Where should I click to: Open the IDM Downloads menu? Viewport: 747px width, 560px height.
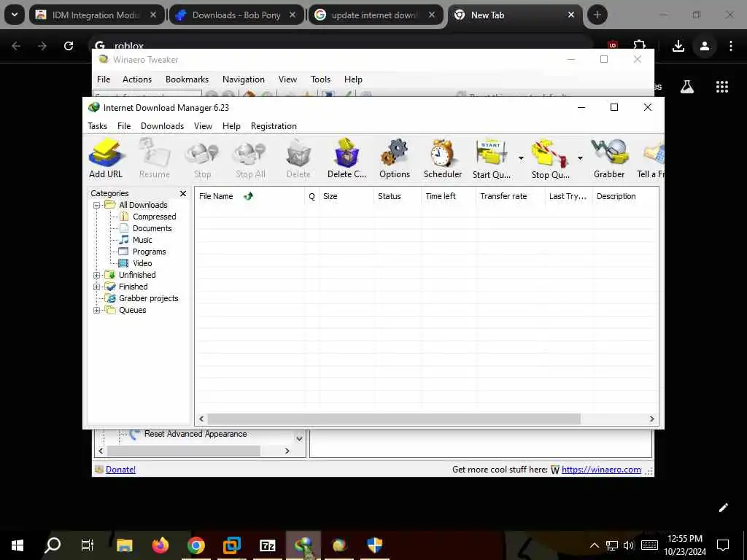click(162, 126)
